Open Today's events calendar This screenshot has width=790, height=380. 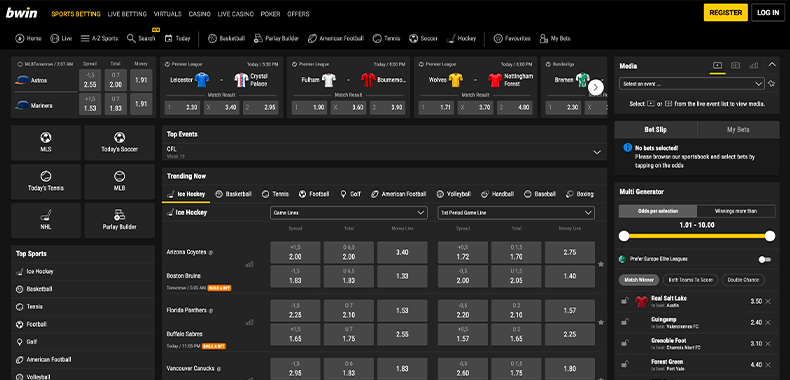point(177,38)
